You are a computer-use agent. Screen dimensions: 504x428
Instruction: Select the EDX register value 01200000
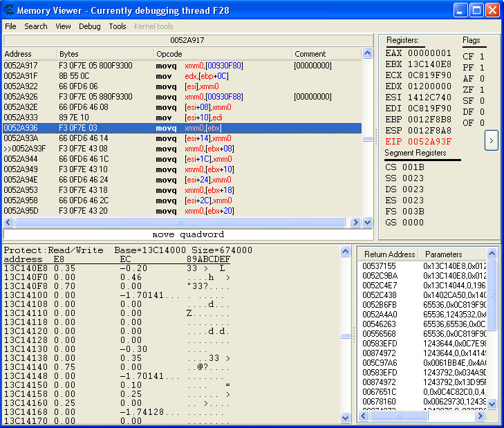(x=429, y=86)
